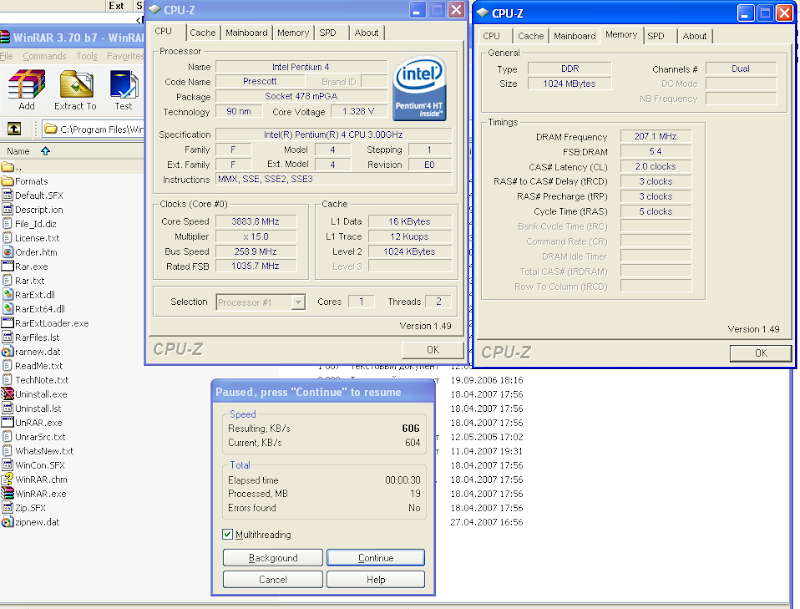Select Zip.SFX file icon
This screenshot has width=800, height=609.
(x=7, y=508)
